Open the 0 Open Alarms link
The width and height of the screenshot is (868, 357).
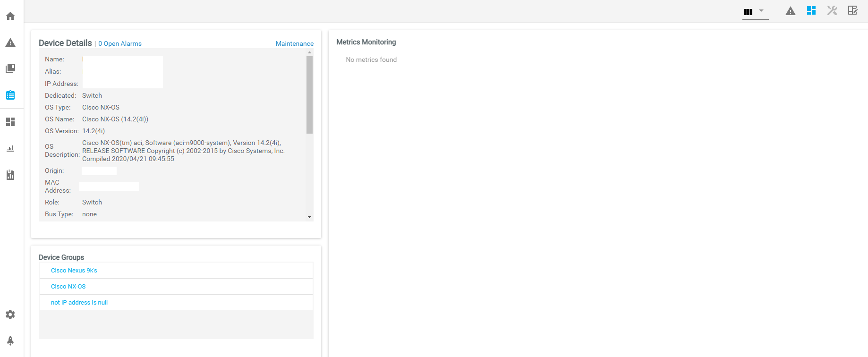[120, 43]
